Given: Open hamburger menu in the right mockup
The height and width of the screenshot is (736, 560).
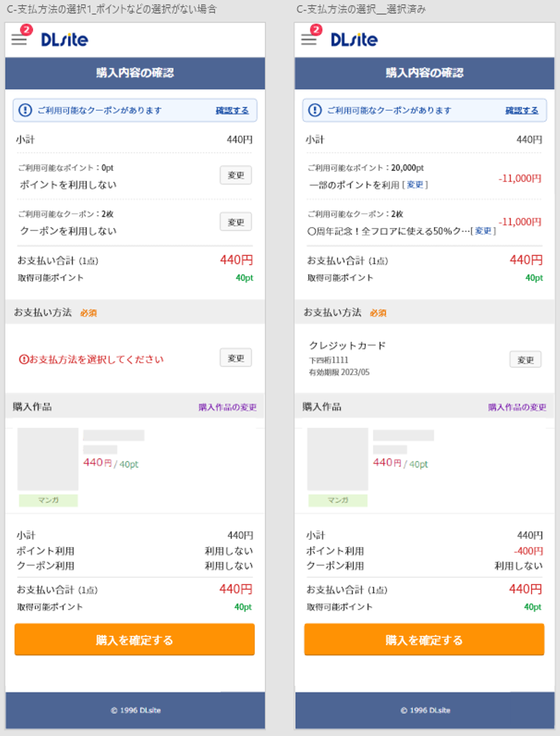Looking at the screenshot, I should click(x=309, y=39).
